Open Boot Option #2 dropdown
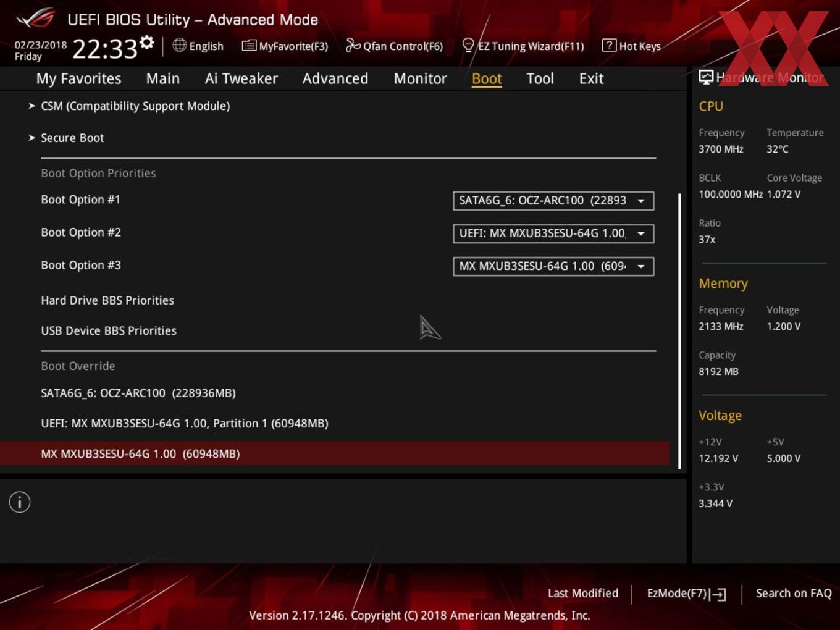The width and height of the screenshot is (840, 630). tap(553, 233)
